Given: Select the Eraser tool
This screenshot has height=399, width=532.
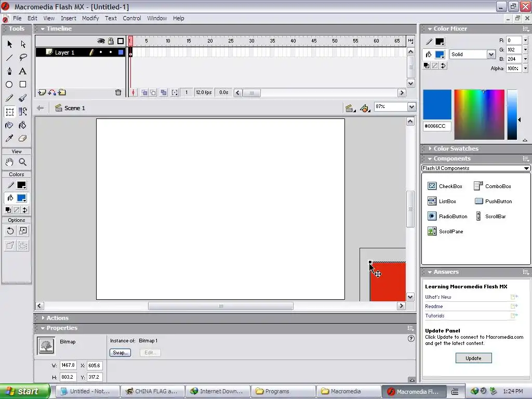Looking at the screenshot, I should (x=23, y=138).
